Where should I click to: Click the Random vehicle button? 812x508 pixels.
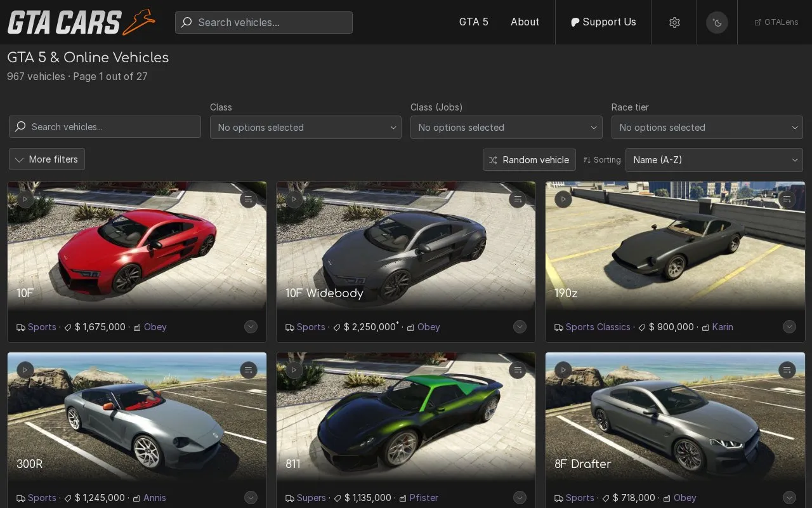529,160
